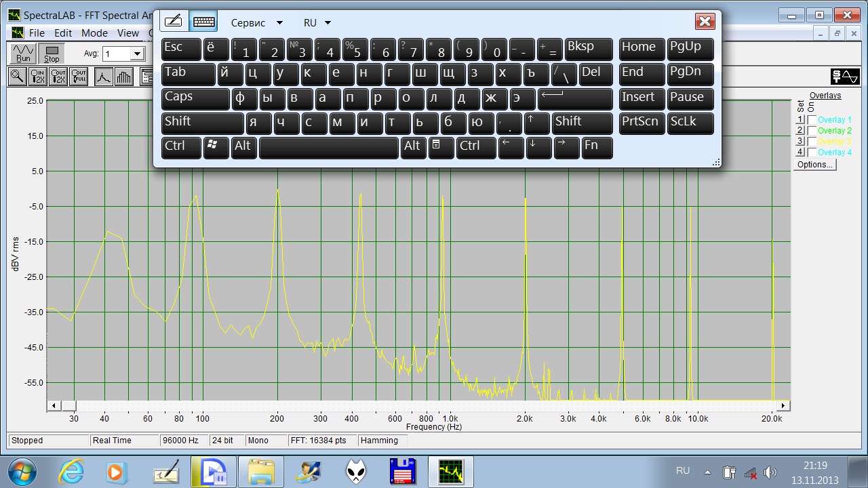Image resolution: width=868 pixels, height=488 pixels.
Task: Show hidden system tray icons
Action: tap(707, 472)
